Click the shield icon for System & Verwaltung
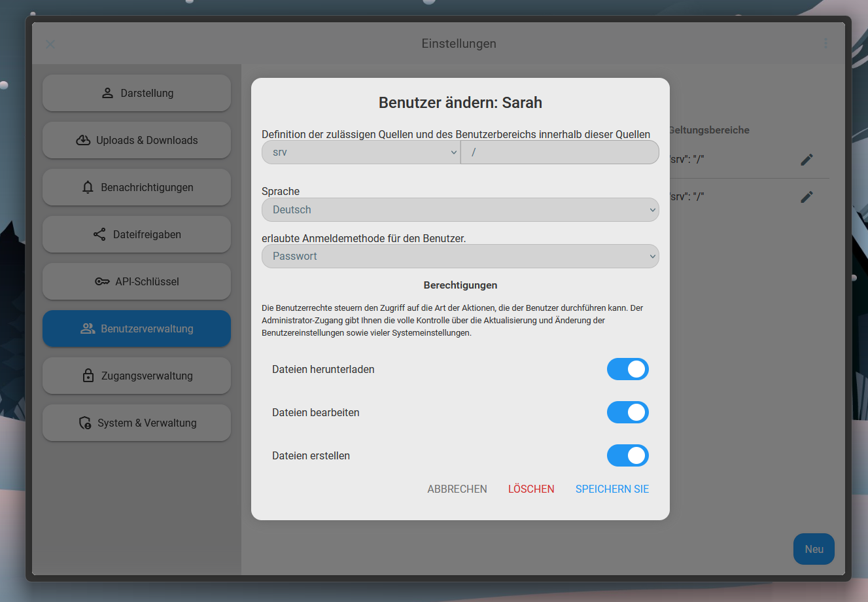The width and height of the screenshot is (868, 602). 85,423
